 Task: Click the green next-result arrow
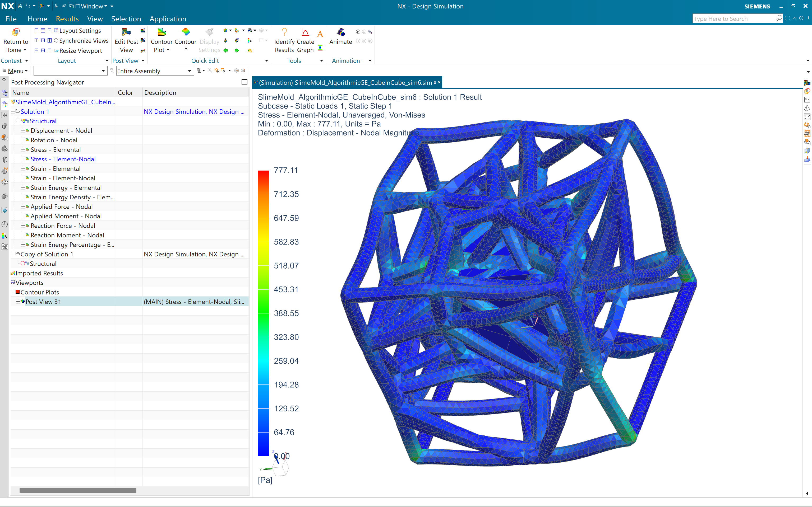point(237,51)
